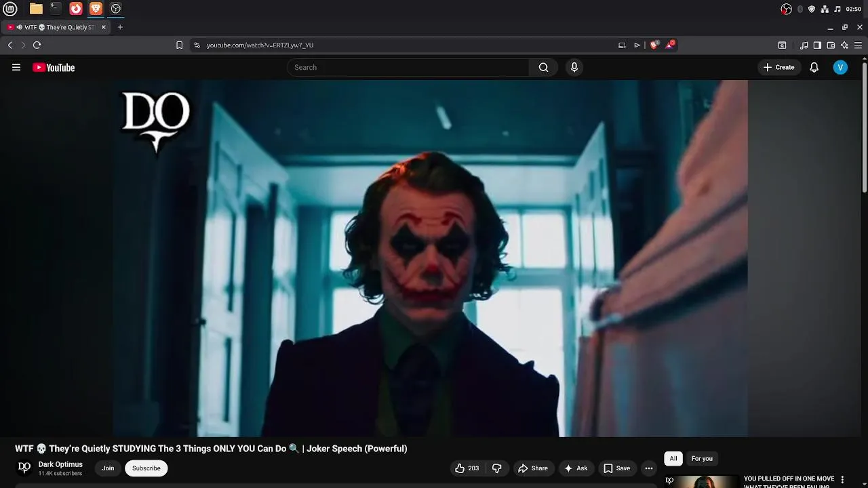This screenshot has height=488, width=868.
Task: Open the Brave Rewards triangle icon
Action: coord(671,45)
